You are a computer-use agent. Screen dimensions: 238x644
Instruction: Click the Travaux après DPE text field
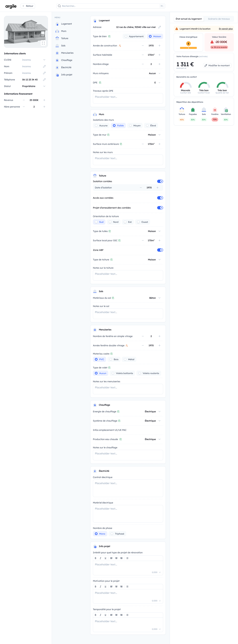tap(128, 99)
